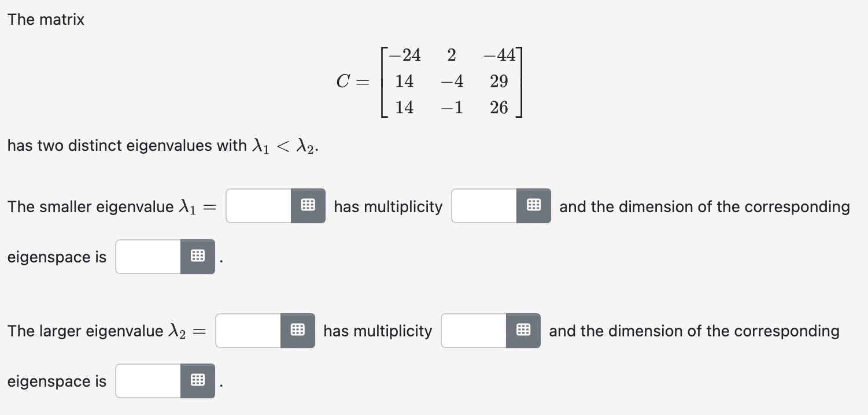The width and height of the screenshot is (868, 415).
Task: Open the equation editor for λ2 eigenvalue field
Action: point(298,330)
